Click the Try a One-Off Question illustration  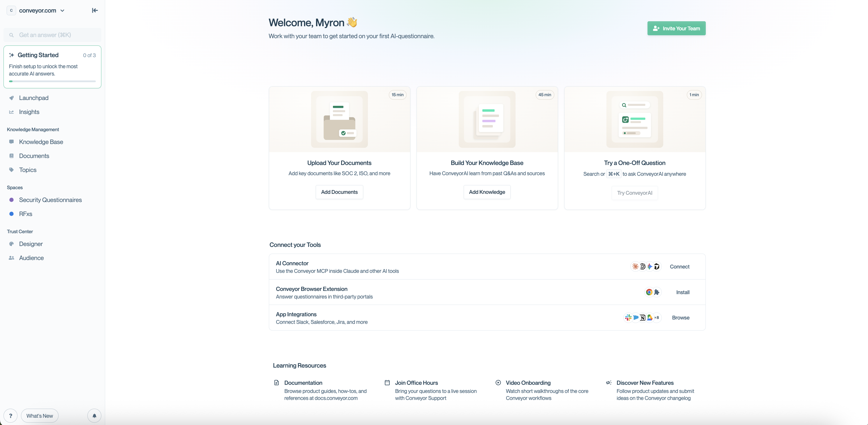click(x=634, y=119)
